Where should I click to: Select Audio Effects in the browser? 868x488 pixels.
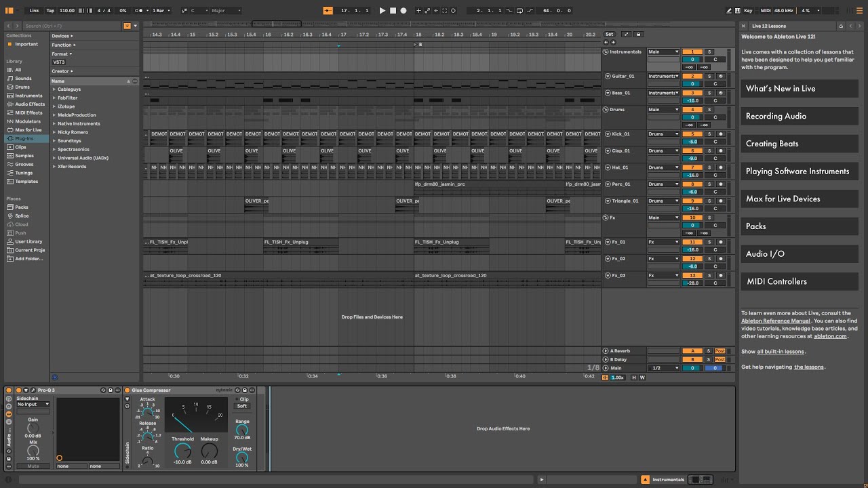click(x=30, y=104)
